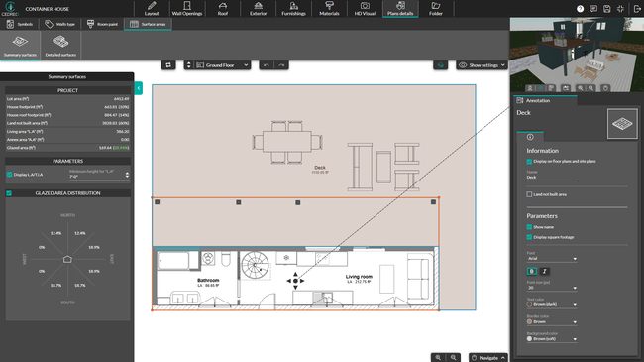This screenshot has width=644, height=362.
Task: Select the Room paint sub-tab
Action: [x=102, y=24]
